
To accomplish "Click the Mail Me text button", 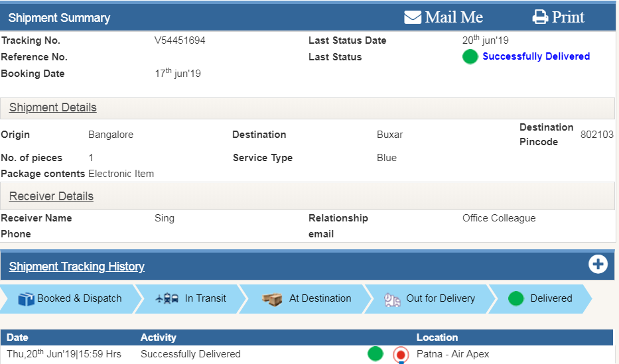I will pos(454,17).
